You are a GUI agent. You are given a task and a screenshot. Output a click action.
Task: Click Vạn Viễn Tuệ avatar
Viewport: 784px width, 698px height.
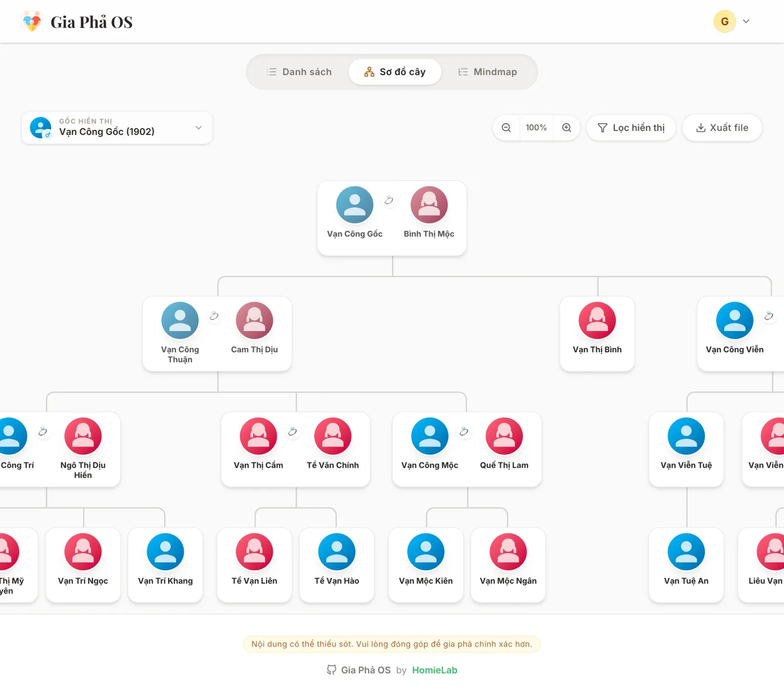[686, 436]
